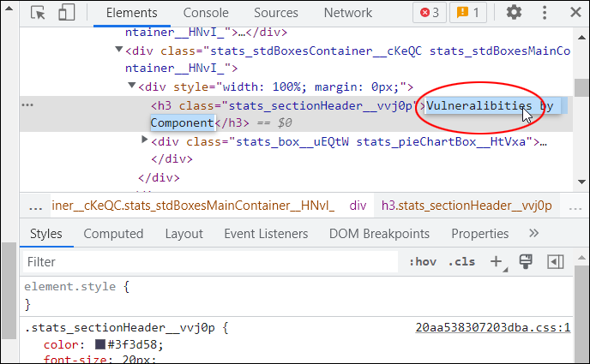This screenshot has width=590, height=364.
Task: Activate the inspect element picker icon
Action: pos(38,12)
